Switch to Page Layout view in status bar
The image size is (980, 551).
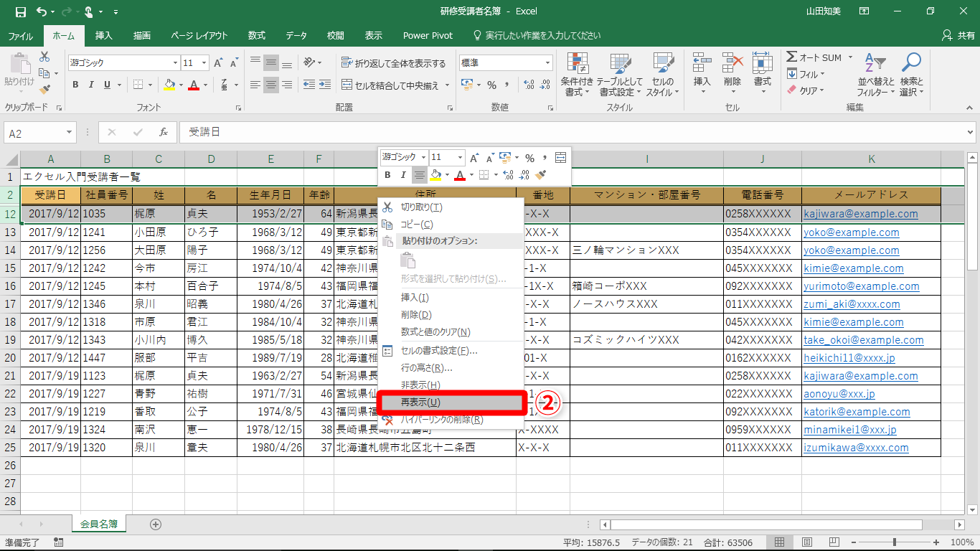(x=807, y=542)
